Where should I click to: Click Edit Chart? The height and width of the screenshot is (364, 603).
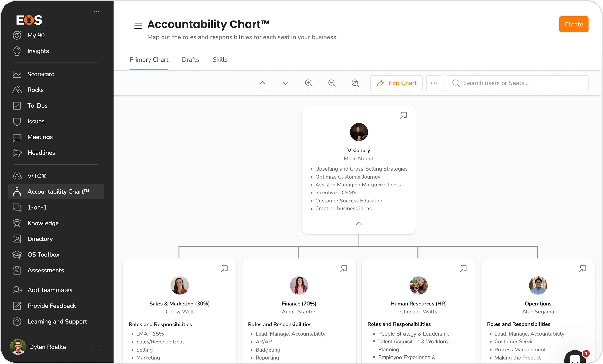click(396, 83)
